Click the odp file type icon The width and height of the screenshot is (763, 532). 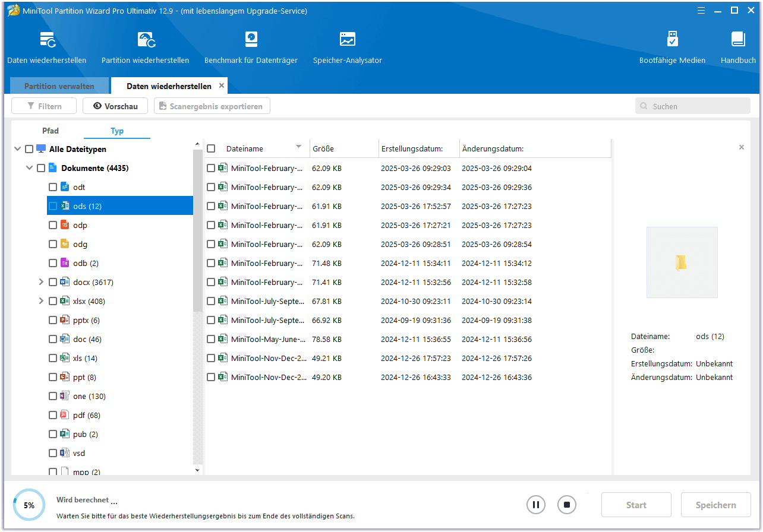(65, 225)
